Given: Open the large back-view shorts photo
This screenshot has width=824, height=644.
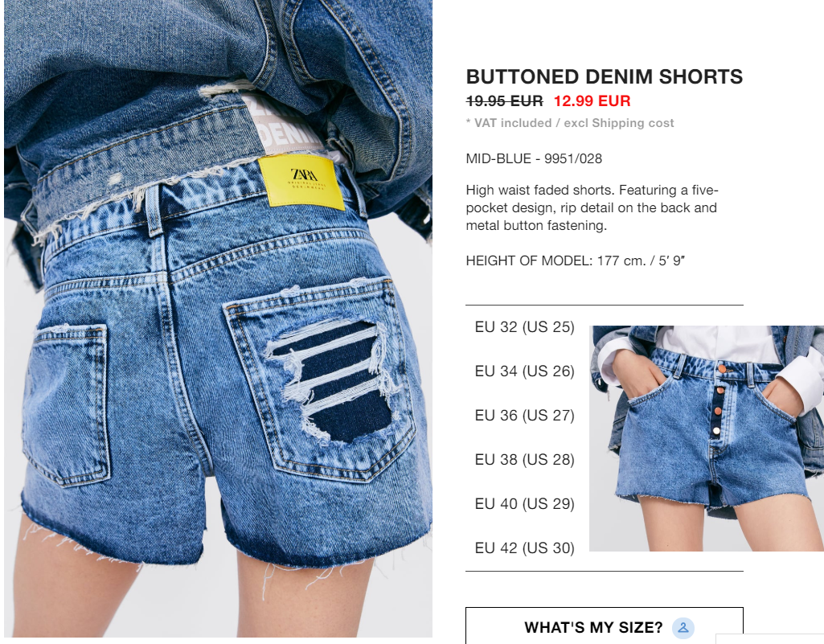Looking at the screenshot, I should pyautogui.click(x=218, y=318).
